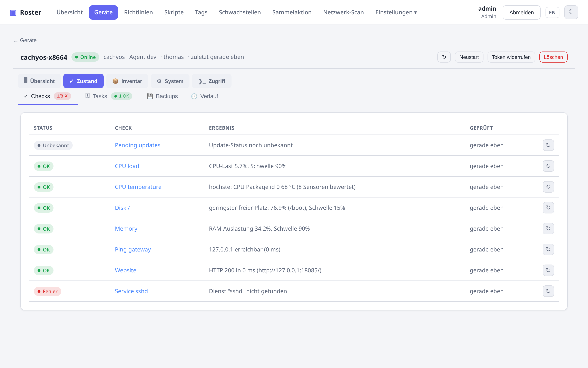
Task: Re-run the Disk / check
Action: [548, 208]
